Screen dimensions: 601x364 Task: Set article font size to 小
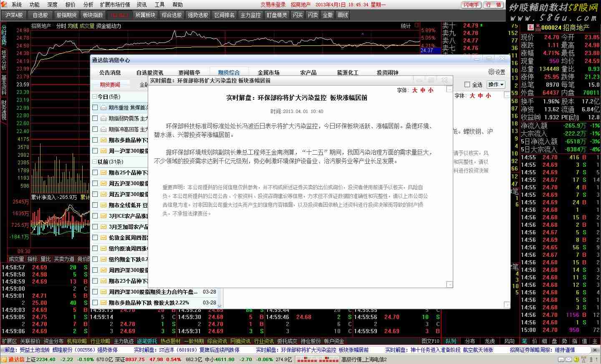[x=431, y=90]
